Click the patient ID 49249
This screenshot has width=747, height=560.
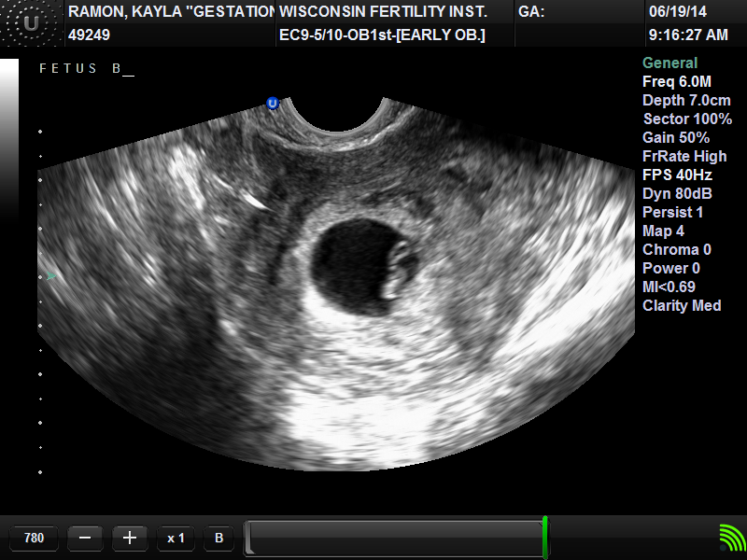[89, 35]
